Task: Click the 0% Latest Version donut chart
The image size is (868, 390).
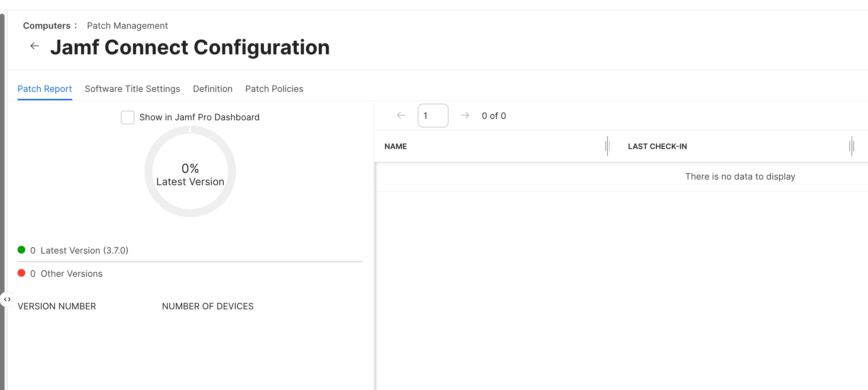Action: click(190, 172)
